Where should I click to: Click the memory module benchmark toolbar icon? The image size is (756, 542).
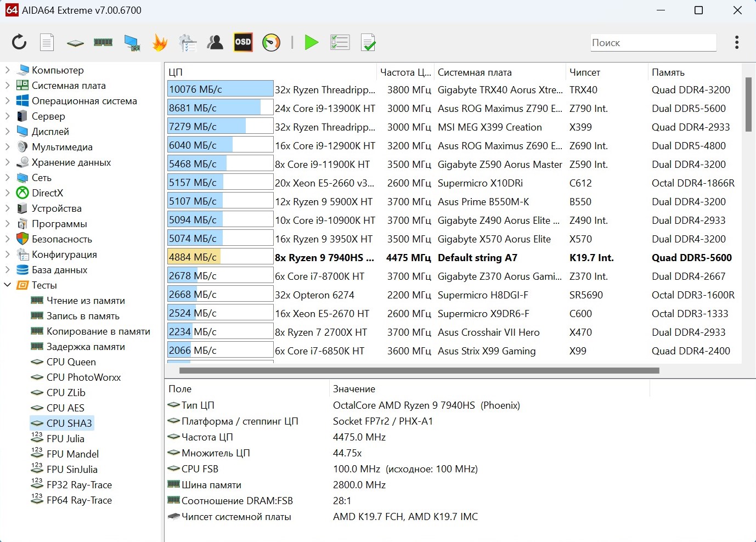pos(103,42)
